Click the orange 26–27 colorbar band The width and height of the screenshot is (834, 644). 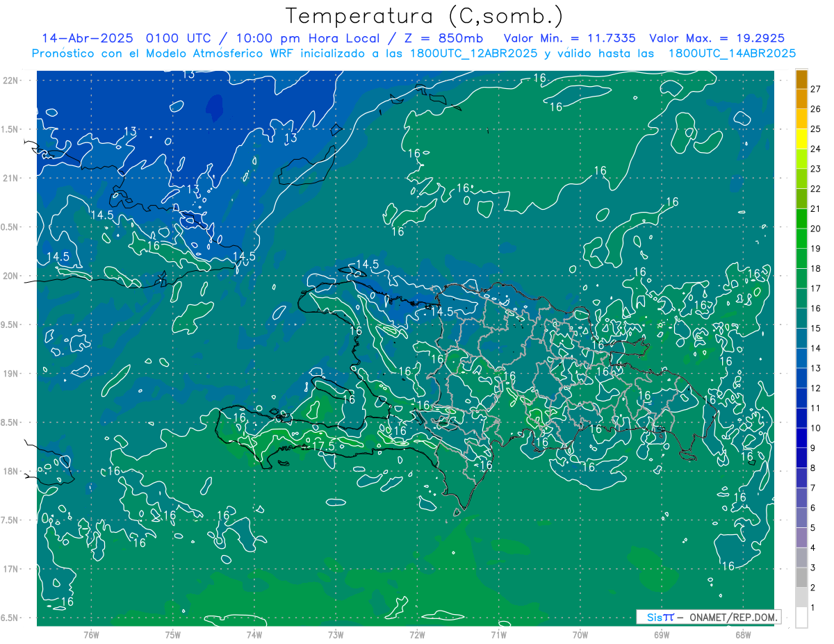point(801,99)
